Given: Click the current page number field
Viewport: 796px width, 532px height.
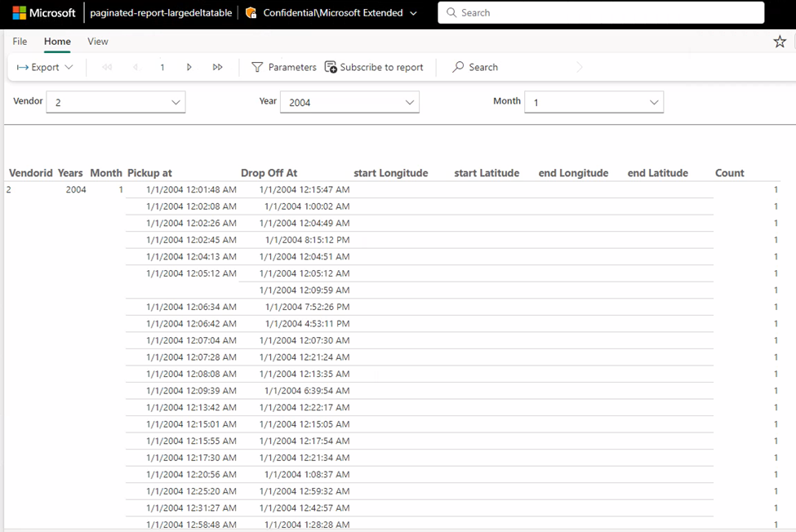Looking at the screenshot, I should point(162,67).
